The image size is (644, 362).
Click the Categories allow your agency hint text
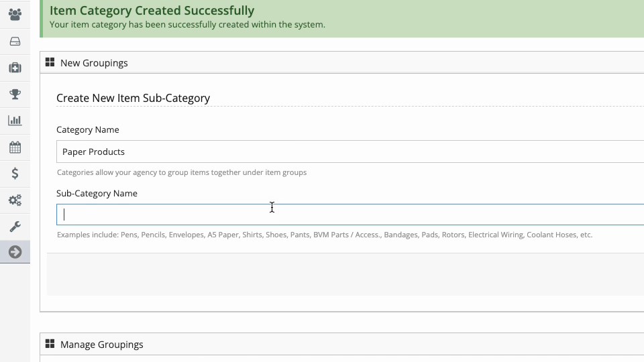tap(182, 172)
